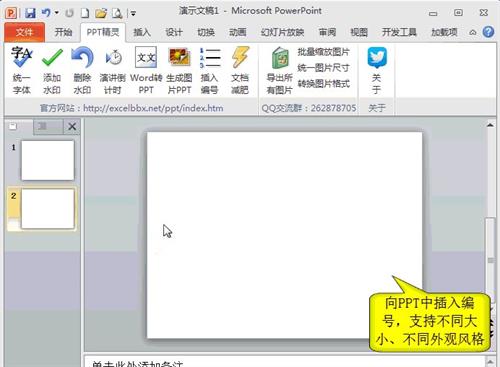Select the 添加水印 green checkmark icon
500x367 pixels.
point(52,57)
